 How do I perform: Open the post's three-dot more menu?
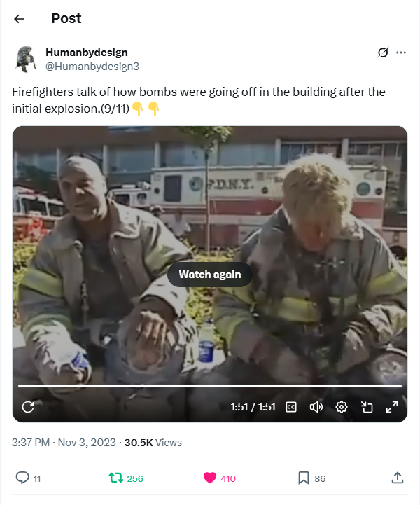pos(400,53)
